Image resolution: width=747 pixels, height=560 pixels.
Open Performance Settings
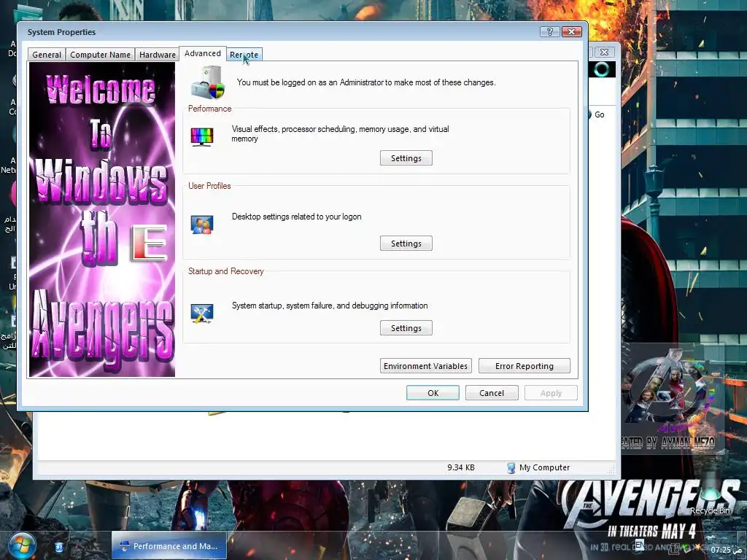[x=406, y=158]
